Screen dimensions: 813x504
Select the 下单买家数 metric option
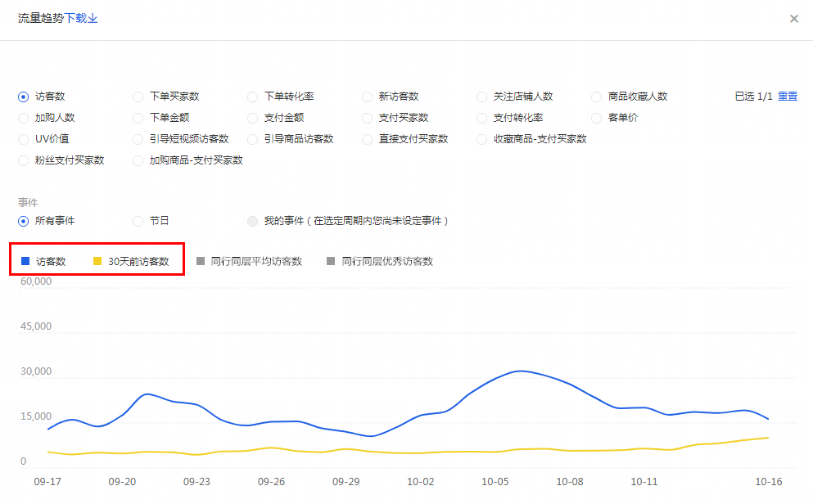(138, 97)
